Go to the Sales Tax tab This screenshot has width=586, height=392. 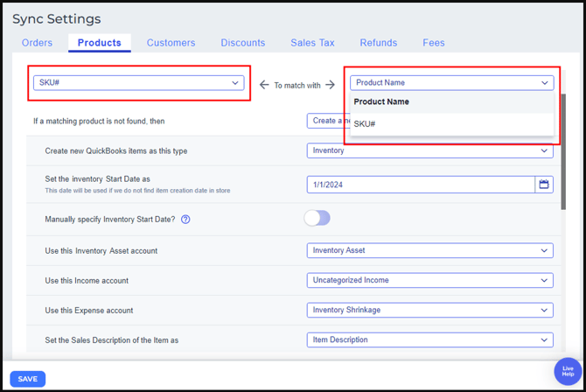[x=312, y=43]
